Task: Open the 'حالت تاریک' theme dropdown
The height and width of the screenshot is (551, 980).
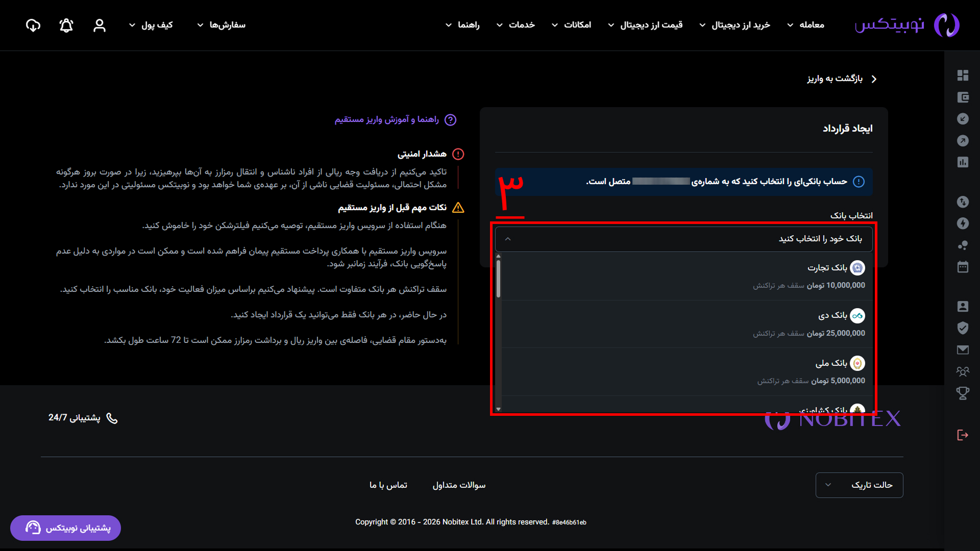Action: (859, 485)
